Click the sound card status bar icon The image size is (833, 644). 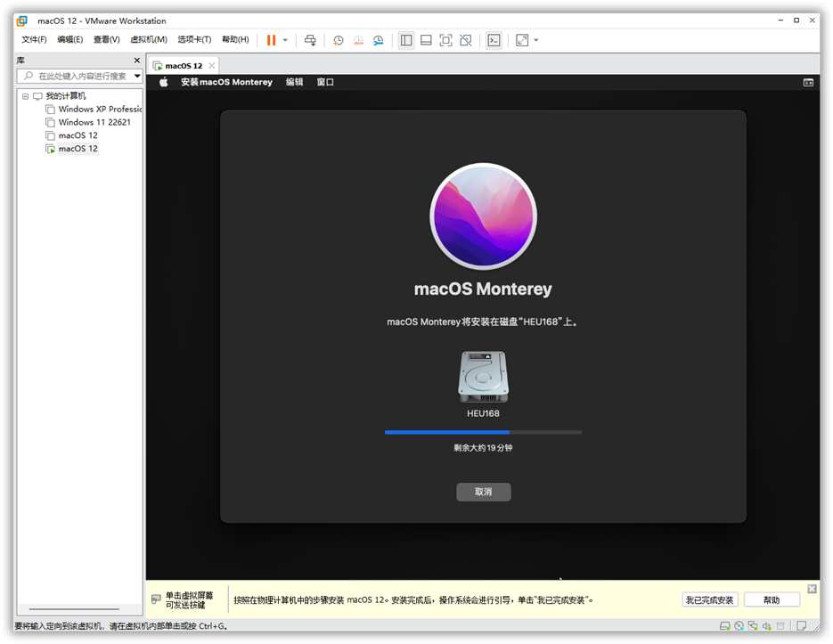[766, 626]
